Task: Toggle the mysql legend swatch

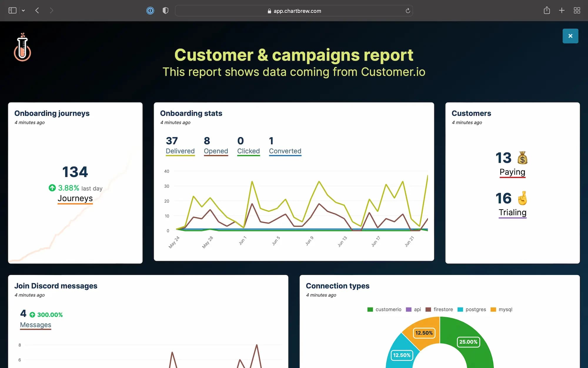Action: pos(493,309)
